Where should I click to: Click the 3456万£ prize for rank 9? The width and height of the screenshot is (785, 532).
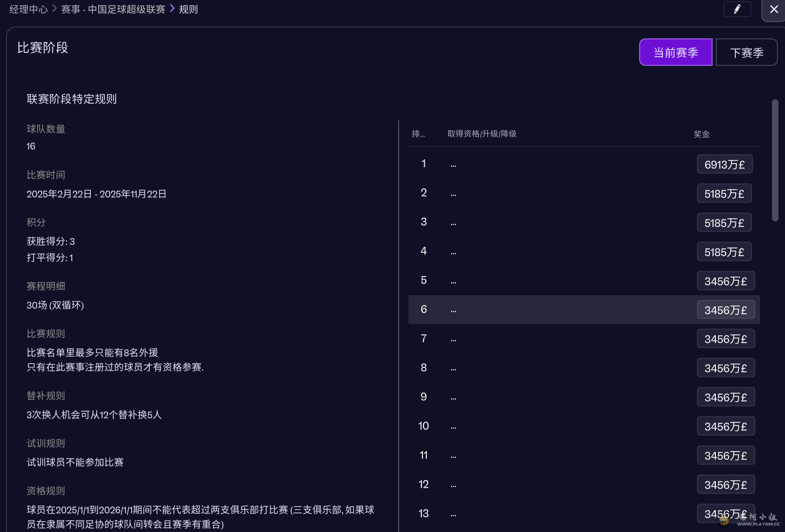[725, 398]
